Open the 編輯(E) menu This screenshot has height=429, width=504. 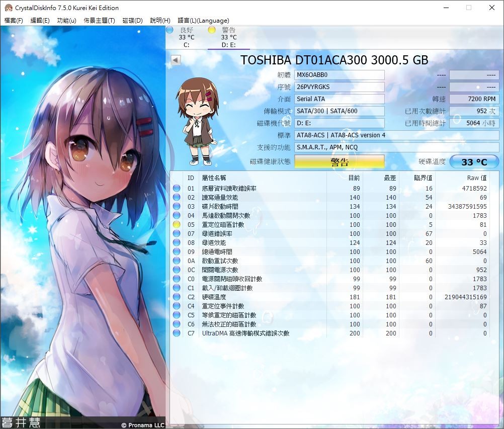40,21
